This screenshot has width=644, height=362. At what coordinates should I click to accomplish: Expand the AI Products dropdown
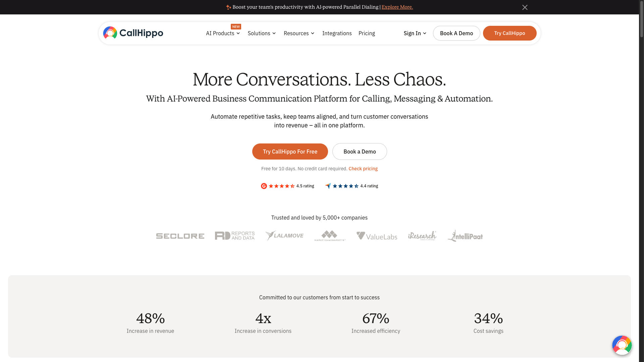point(223,33)
